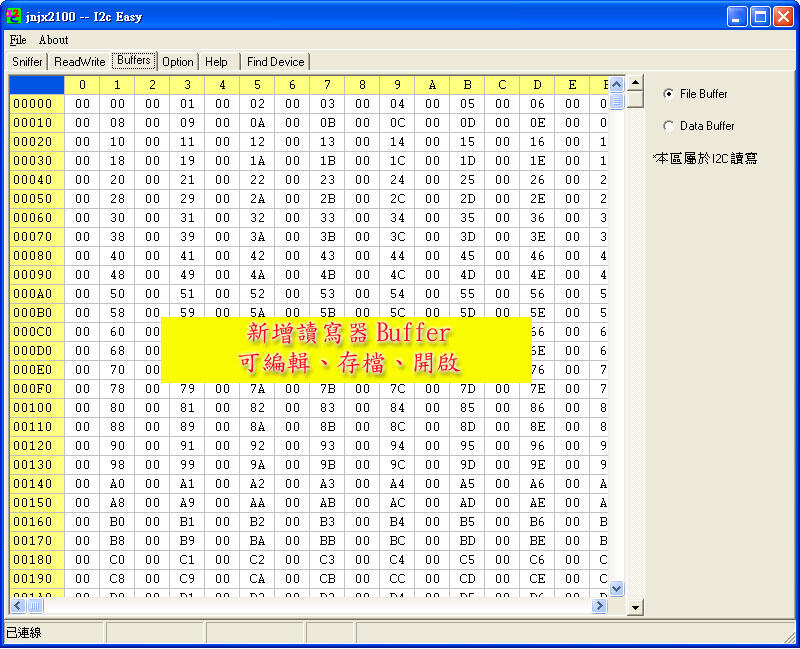This screenshot has width=800, height=649.
Task: Click column header 0
Action: 82,85
